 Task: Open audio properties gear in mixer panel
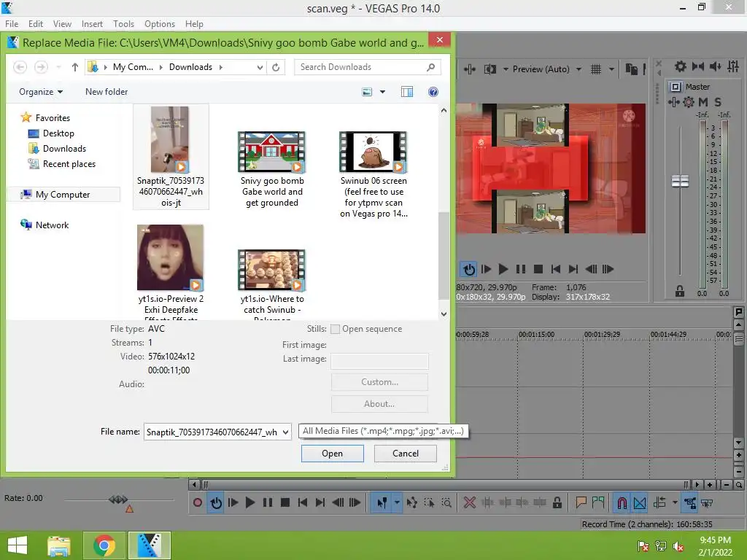(681, 66)
